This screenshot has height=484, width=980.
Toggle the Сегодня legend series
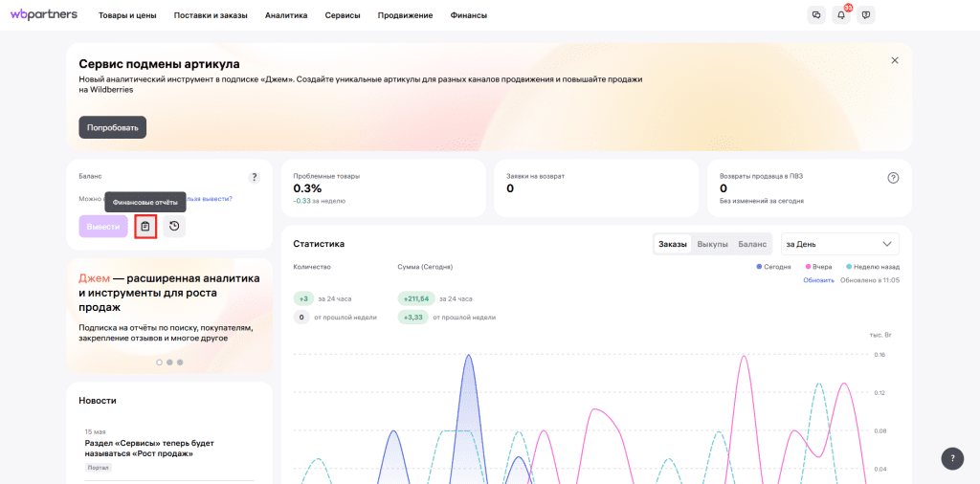pyautogui.click(x=773, y=267)
